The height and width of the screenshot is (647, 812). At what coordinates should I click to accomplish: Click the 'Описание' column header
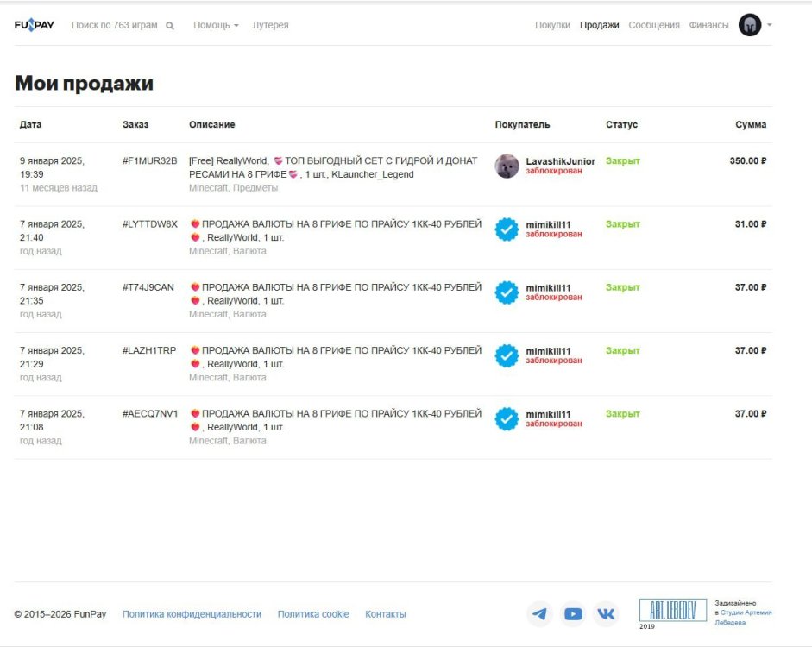point(211,124)
